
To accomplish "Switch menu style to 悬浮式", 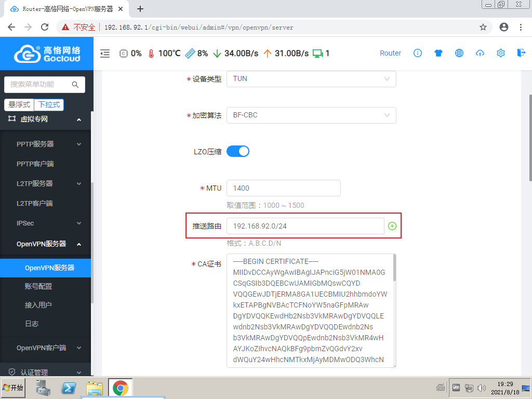I will click(x=19, y=105).
